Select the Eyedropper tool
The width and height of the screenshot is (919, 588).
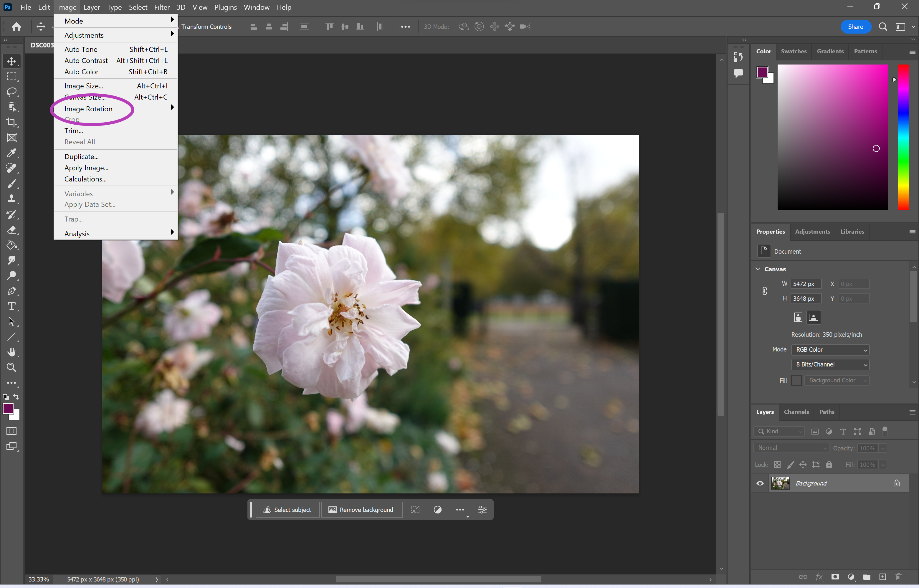click(x=11, y=153)
